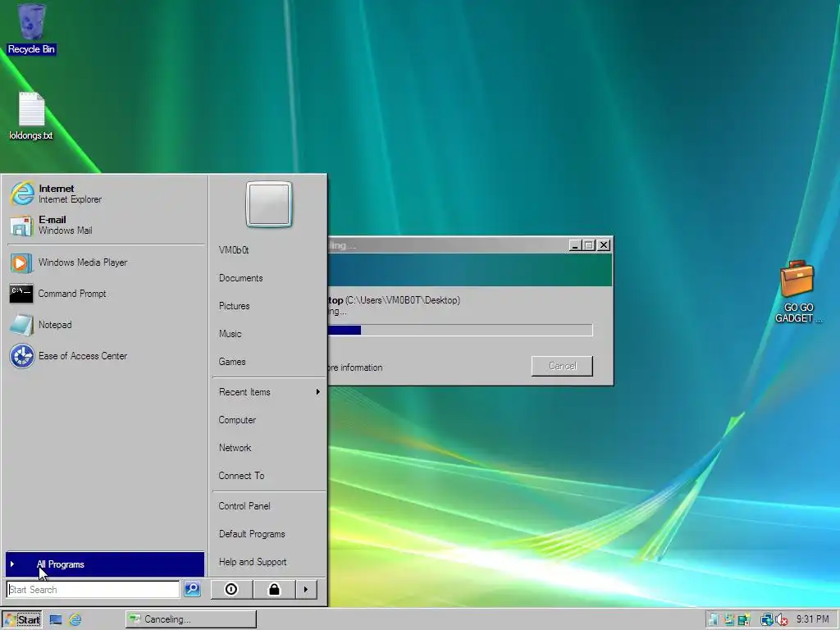
Task: Click the user account picture frame
Action: [269, 204]
